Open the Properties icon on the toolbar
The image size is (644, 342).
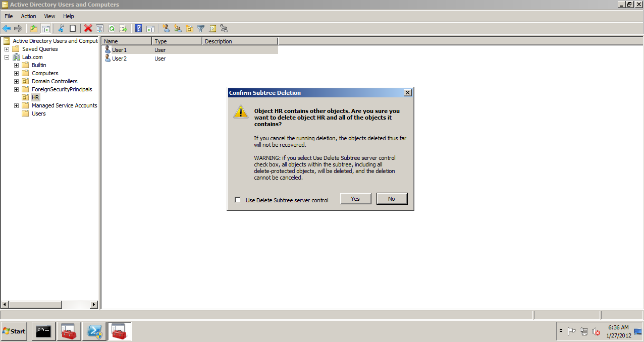point(99,28)
